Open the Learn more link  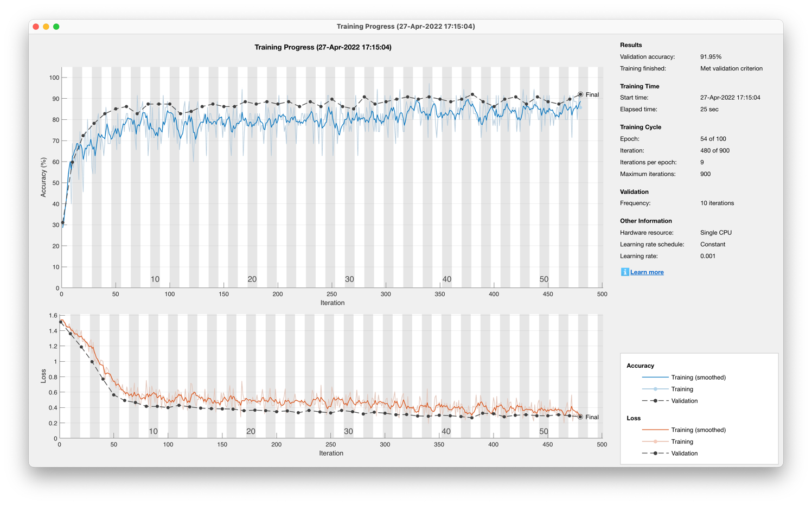click(x=647, y=272)
